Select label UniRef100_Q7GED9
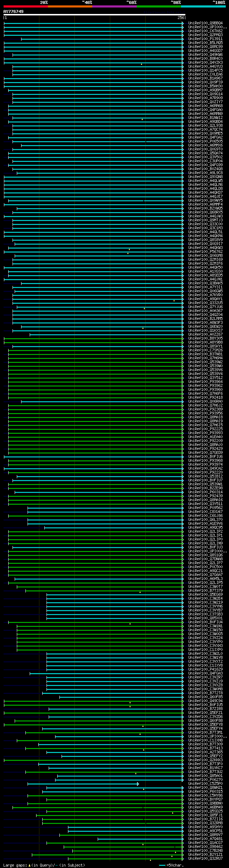 (x=205, y=453)
